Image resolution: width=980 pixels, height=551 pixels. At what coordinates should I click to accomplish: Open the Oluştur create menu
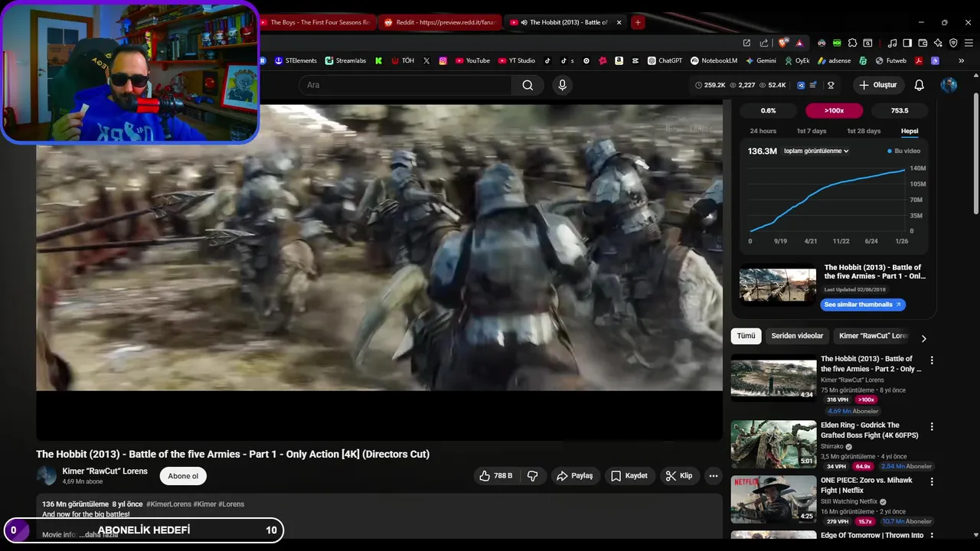pos(877,85)
